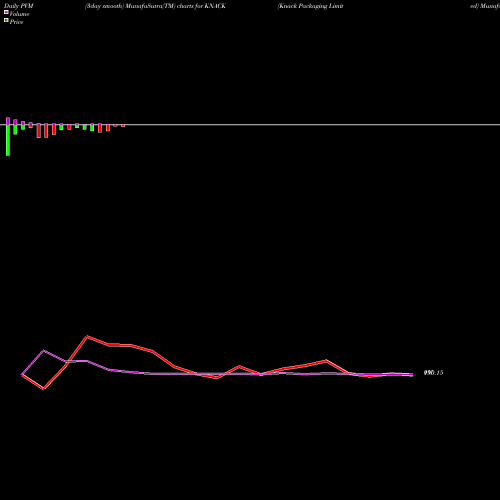The image size is (500, 500).
Task: Click the 'Daily PVM' title text
Action: [x=19, y=6]
